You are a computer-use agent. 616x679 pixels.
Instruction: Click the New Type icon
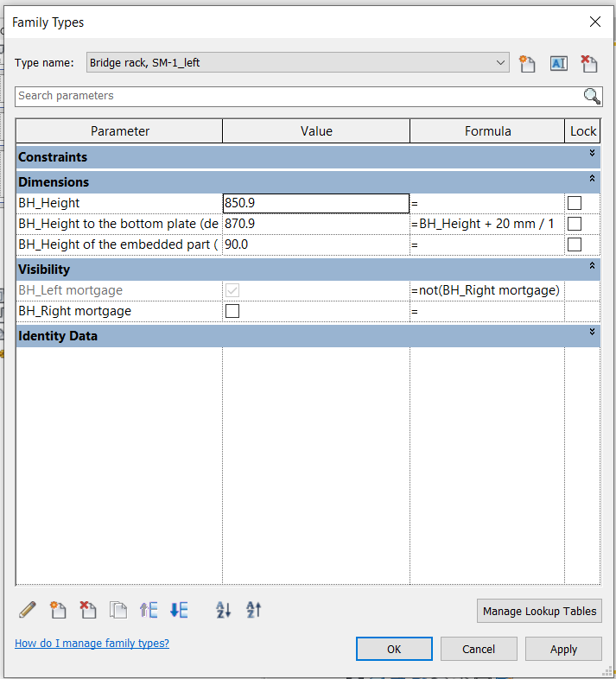tap(526, 63)
